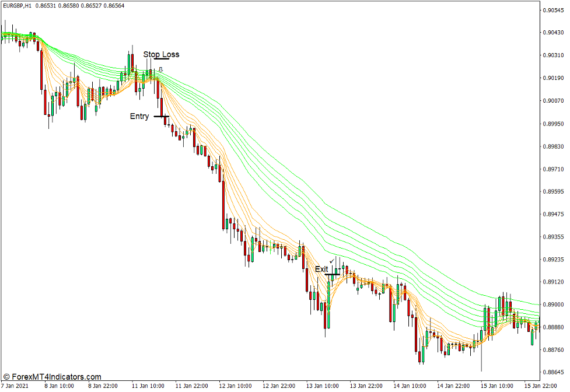Click the black Exit level line
This screenshot has height=392, width=570.
[333, 274]
